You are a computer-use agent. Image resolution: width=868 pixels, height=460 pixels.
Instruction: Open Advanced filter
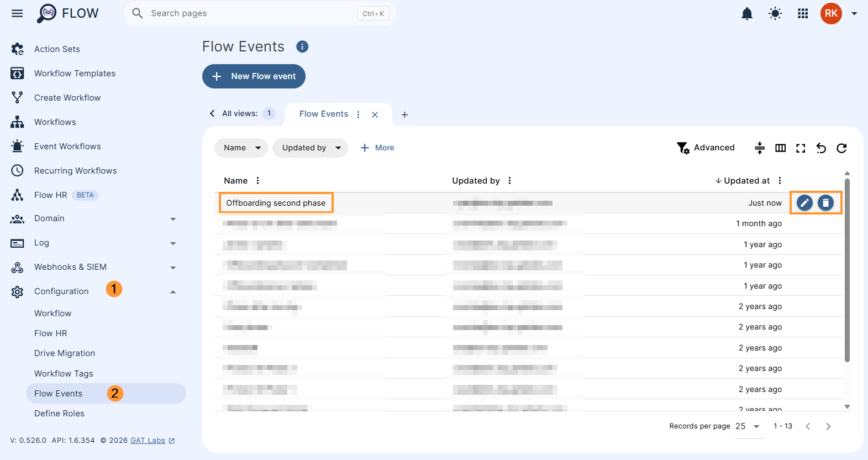coord(706,148)
